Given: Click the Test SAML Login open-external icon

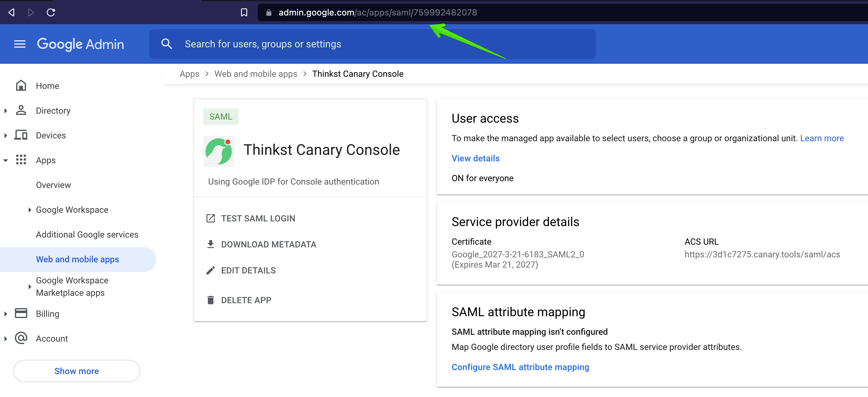Looking at the screenshot, I should 211,218.
